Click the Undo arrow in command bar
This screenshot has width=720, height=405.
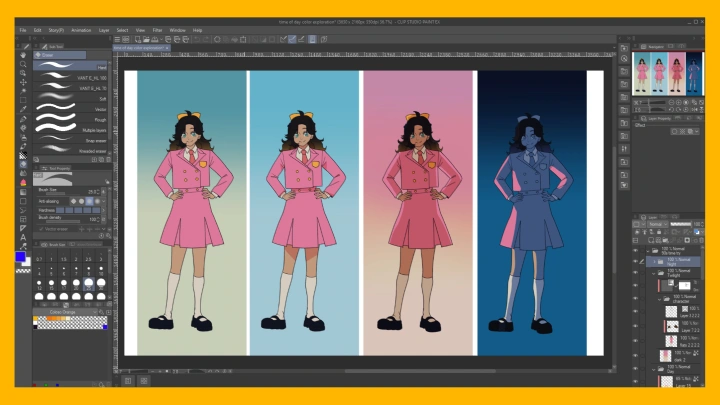(197, 39)
